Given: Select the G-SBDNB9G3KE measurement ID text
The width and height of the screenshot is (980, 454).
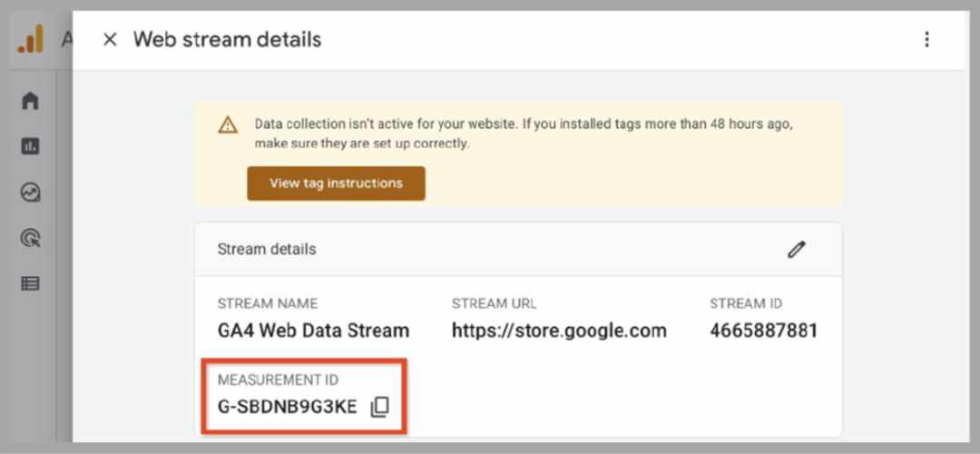Looking at the screenshot, I should 288,407.
